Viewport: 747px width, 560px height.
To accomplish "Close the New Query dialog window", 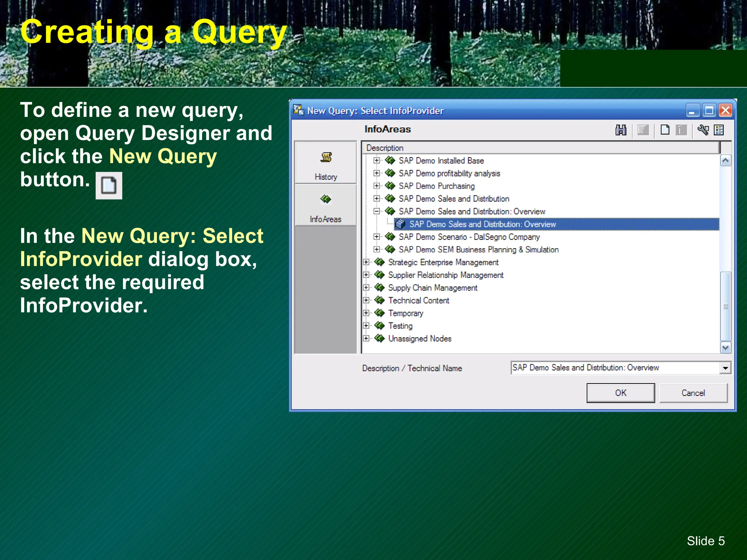I will (x=725, y=110).
